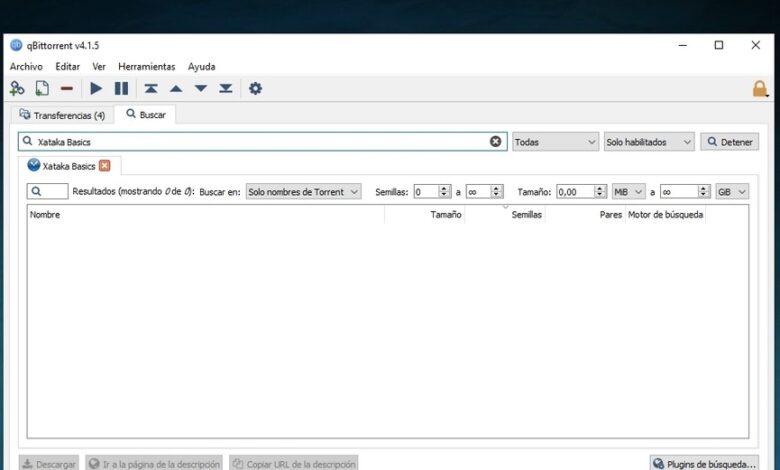The image size is (780, 470).
Task: Click the red remove torrent icon
Action: click(67, 89)
